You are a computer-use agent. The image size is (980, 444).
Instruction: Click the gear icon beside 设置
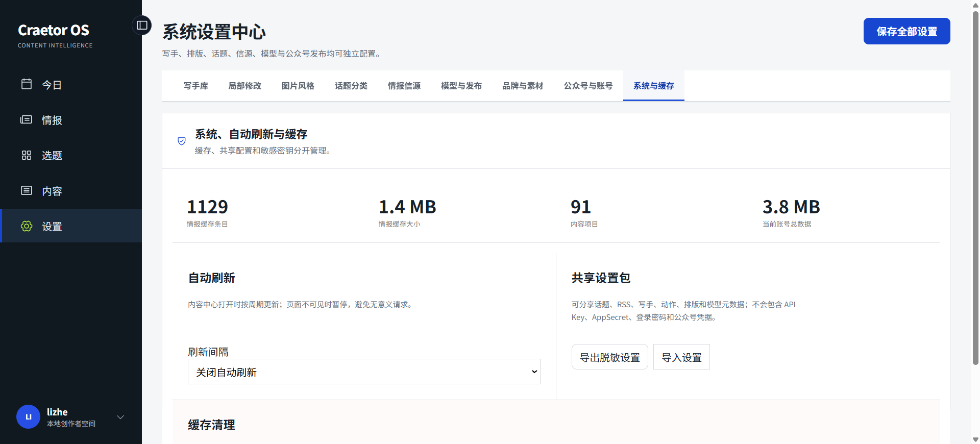27,226
